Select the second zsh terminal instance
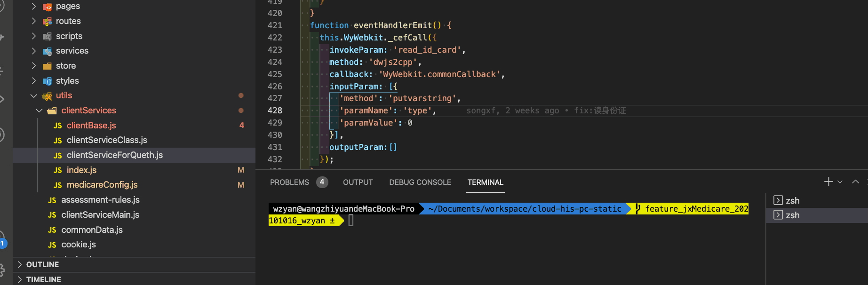Screen dimensions: 868x285 [792, 215]
